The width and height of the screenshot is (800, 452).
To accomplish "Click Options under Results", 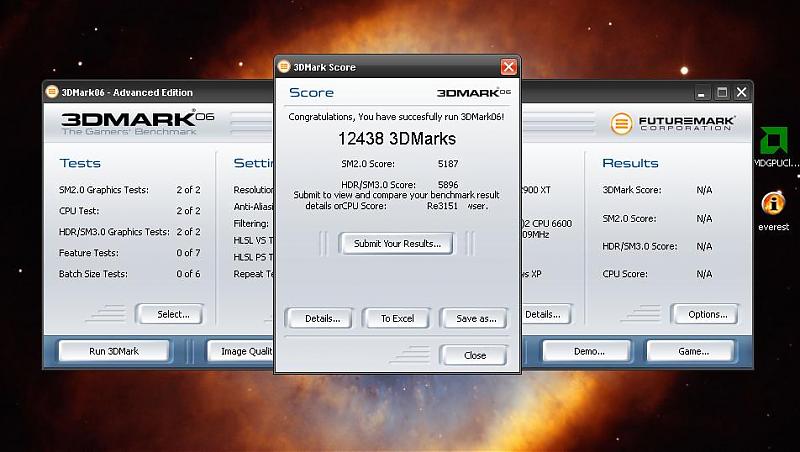I will 707,314.
